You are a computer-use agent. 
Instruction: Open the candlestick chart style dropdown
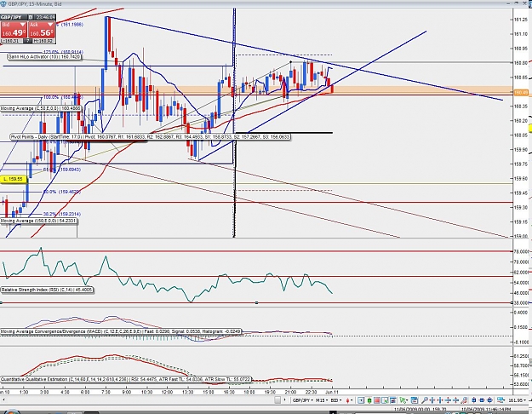[x=350, y=400]
